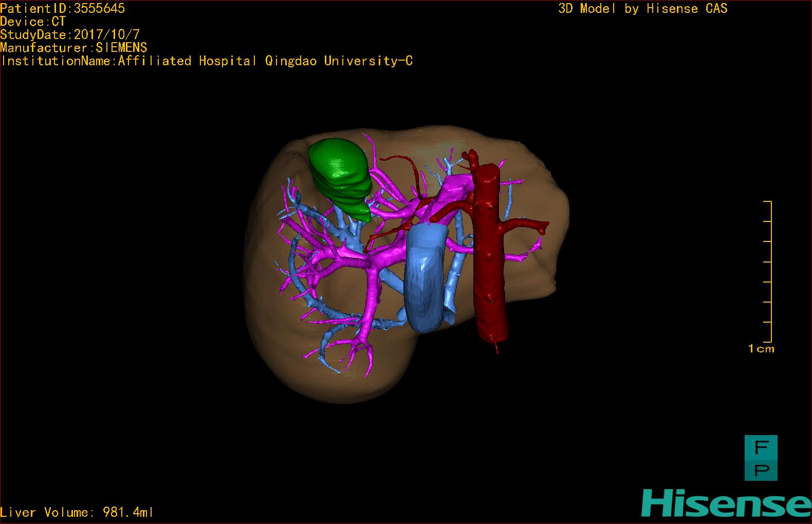
Task: Click the 3D Model by Hisense CAS title
Action: (x=643, y=8)
